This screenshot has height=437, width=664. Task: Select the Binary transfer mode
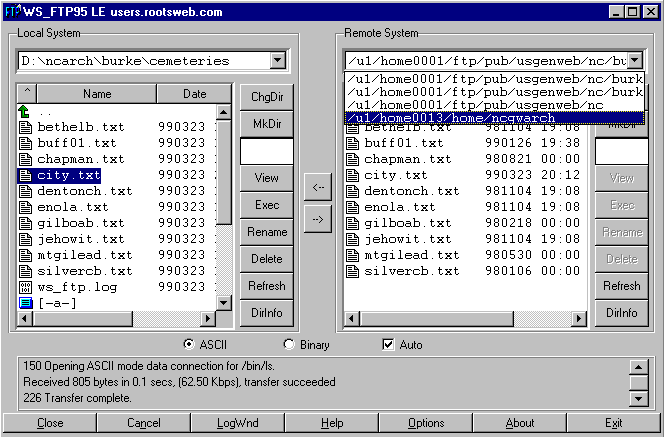coord(290,345)
